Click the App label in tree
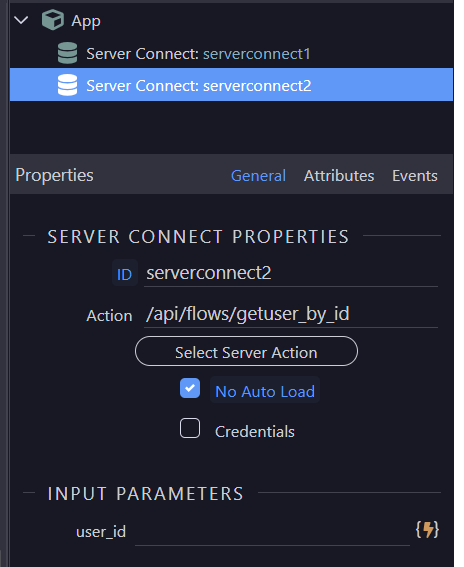This screenshot has height=567, width=464. pos(86,21)
